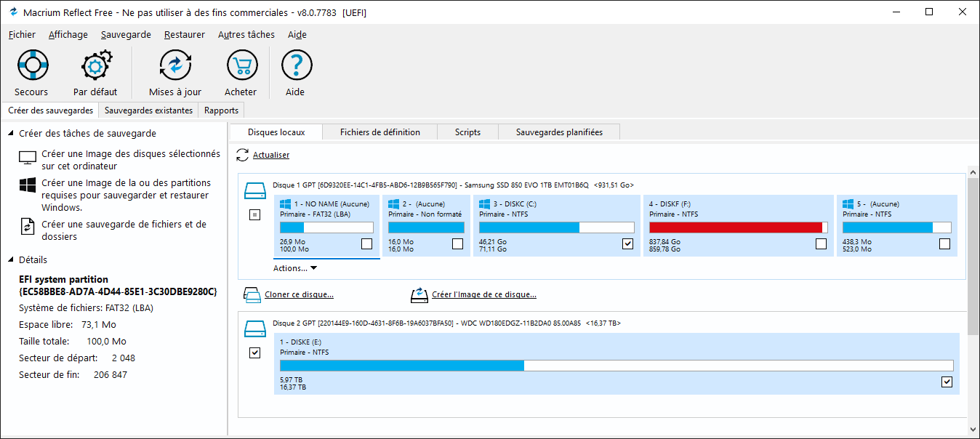Click Windows logo on partition 1 NO NAME
This screenshot has height=439, width=980.
pyautogui.click(x=285, y=204)
